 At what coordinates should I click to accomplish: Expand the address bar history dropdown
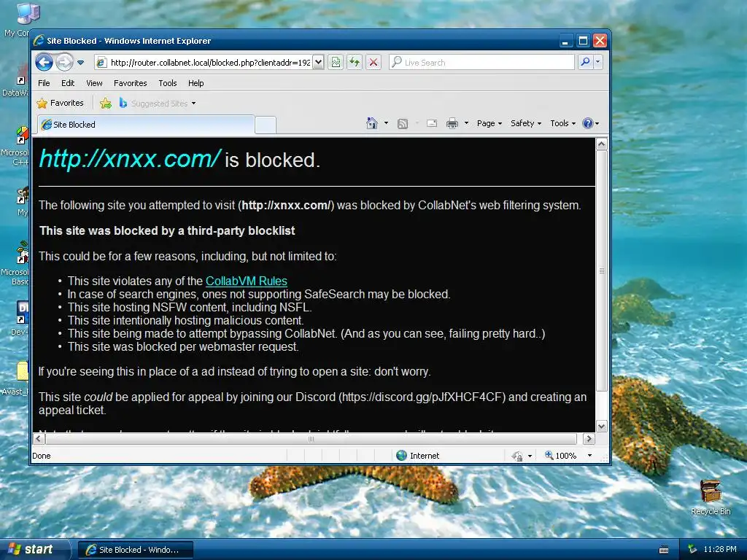coord(319,63)
